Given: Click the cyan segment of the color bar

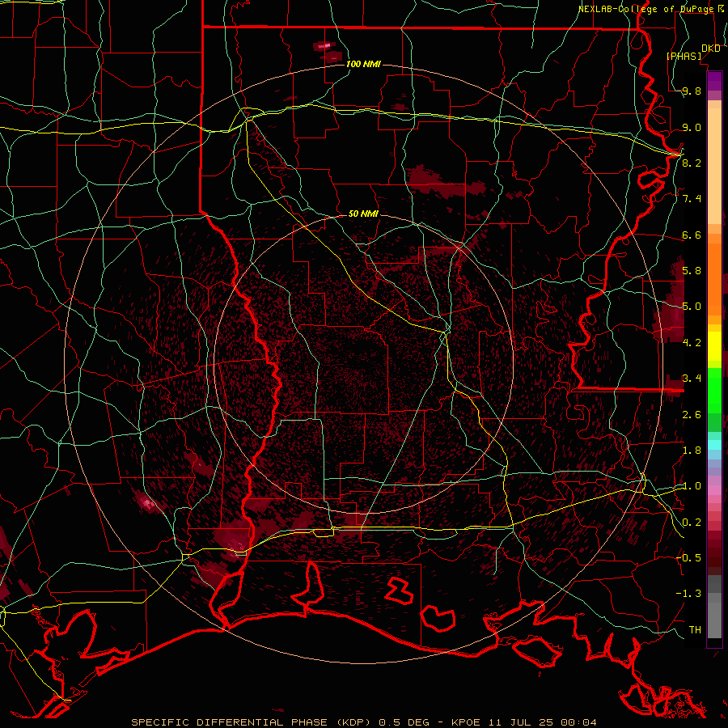Looking at the screenshot, I should (x=714, y=445).
